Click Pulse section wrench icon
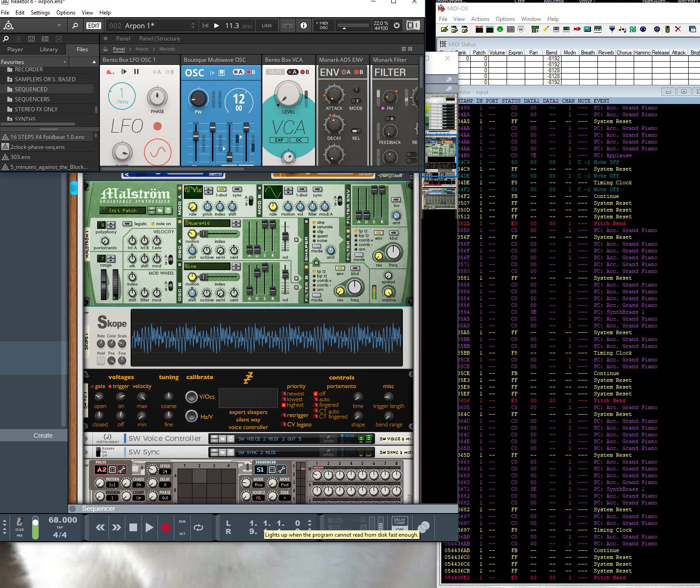 pos(122,470)
